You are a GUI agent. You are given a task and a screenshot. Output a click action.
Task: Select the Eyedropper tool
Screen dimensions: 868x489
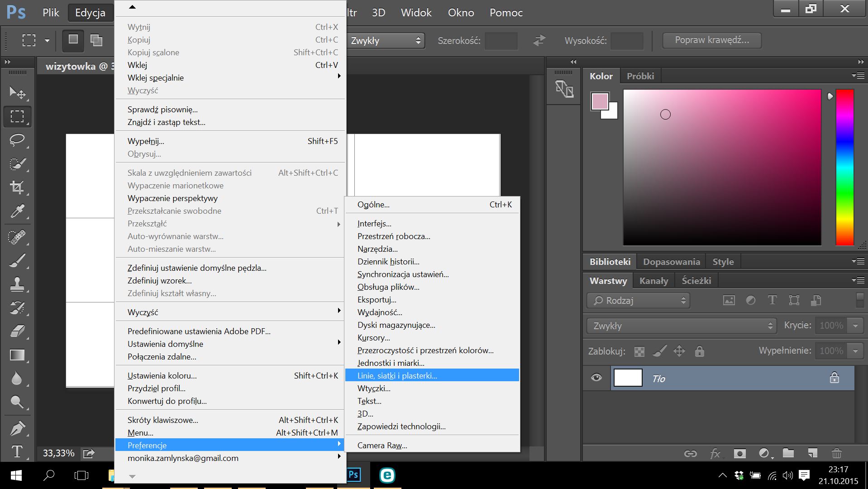click(17, 211)
